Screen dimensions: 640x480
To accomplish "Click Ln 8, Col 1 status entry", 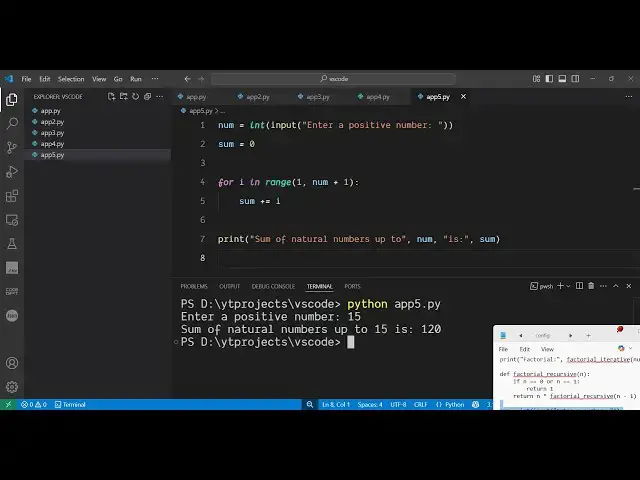I will [x=336, y=404].
